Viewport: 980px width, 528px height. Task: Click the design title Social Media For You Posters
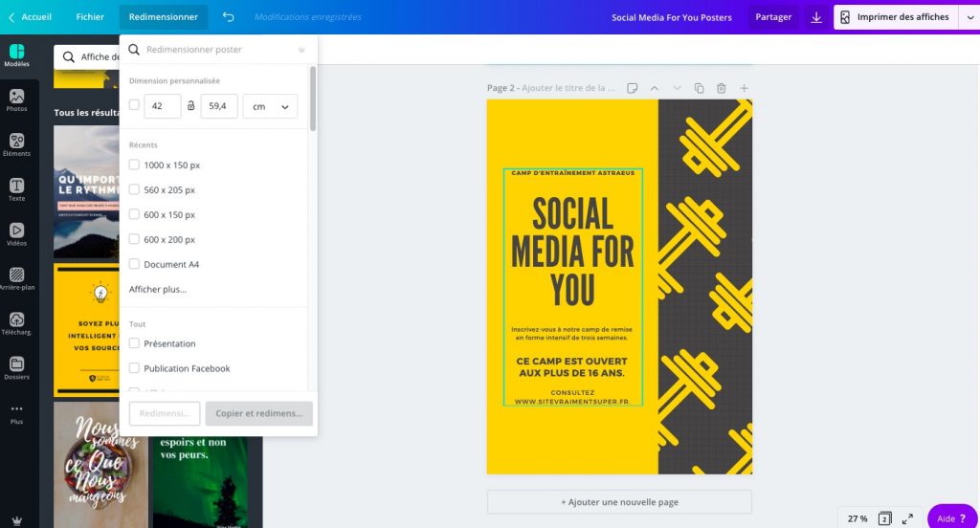671,17
